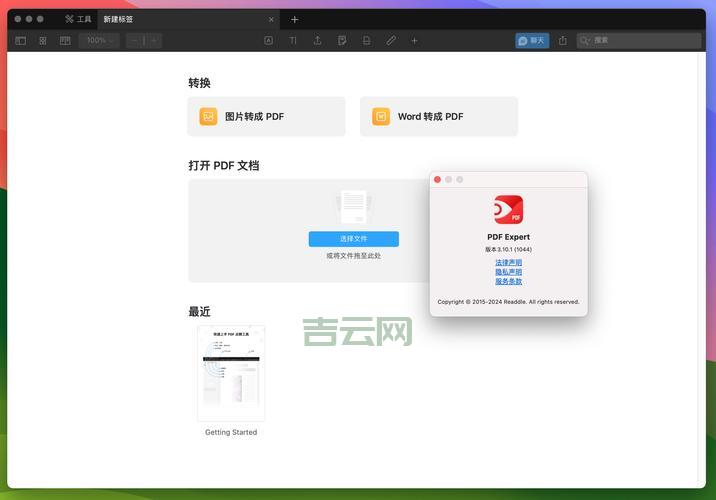Select the text insertion tool

coord(293,41)
